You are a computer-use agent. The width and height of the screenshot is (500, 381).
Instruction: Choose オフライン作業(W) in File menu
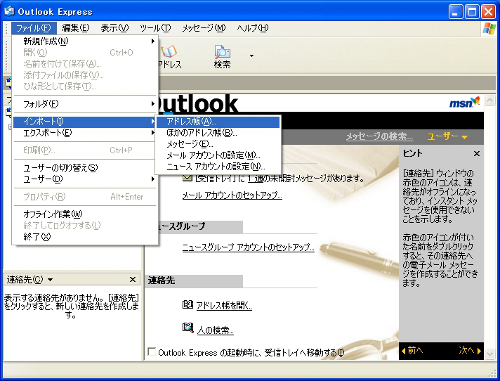pos(85,214)
